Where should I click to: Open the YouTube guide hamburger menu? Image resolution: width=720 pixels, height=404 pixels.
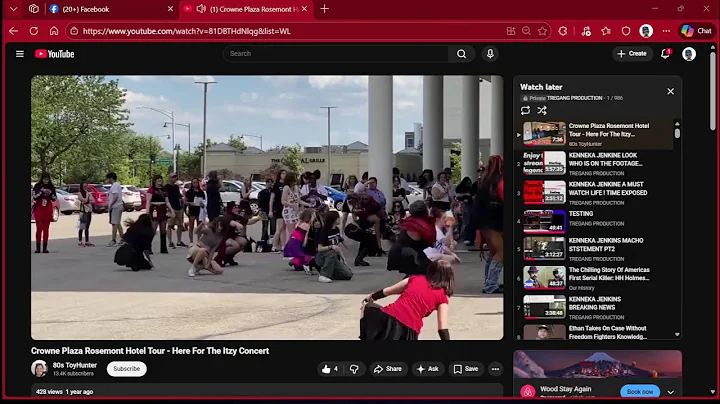(x=20, y=54)
